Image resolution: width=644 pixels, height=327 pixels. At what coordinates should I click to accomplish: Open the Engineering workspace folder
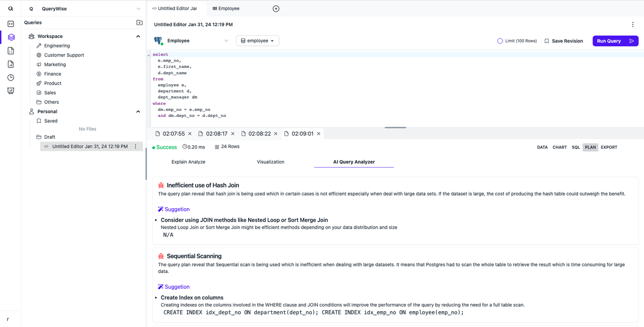[57, 46]
